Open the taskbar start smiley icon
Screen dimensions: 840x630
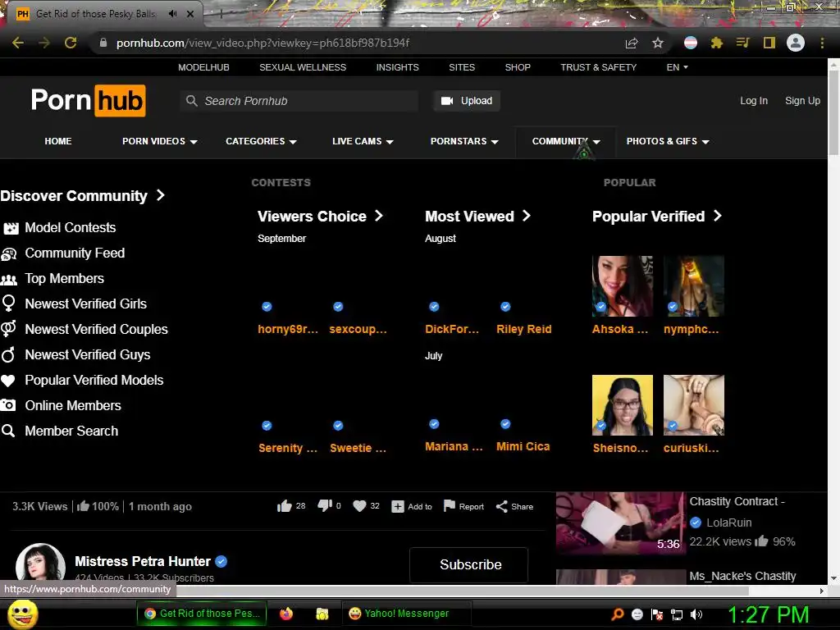pos(22,614)
